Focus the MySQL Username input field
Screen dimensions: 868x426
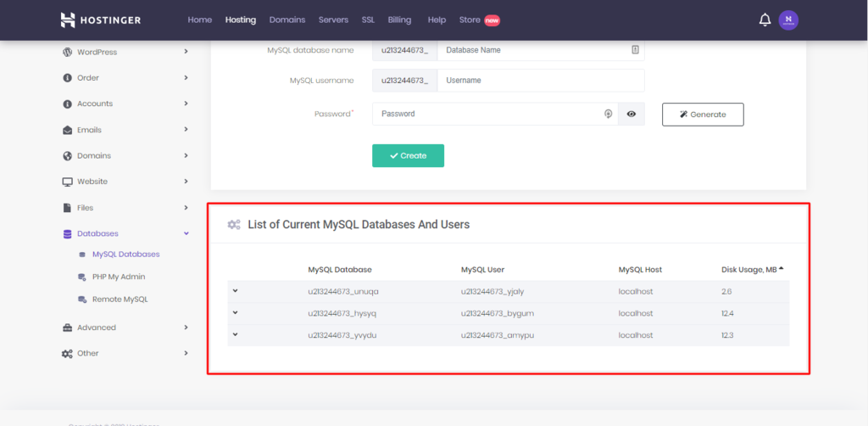tap(541, 81)
